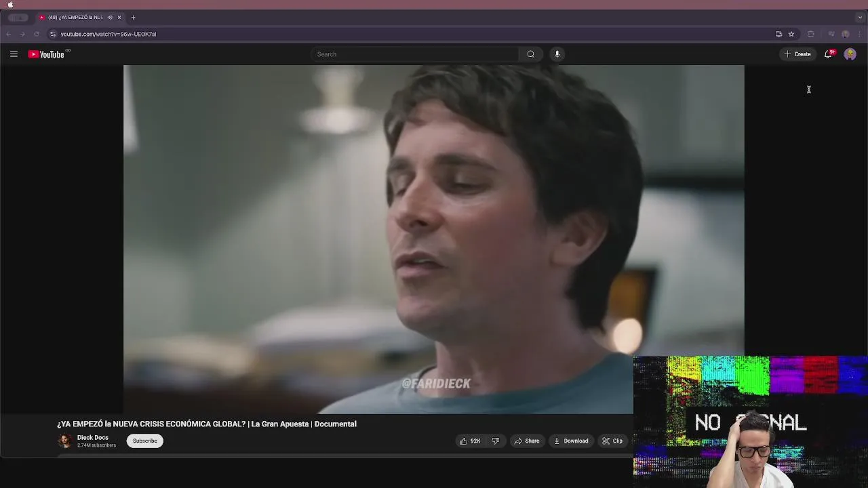Expand the tab search dropdown arrow
The image size is (868, 488).
859,18
